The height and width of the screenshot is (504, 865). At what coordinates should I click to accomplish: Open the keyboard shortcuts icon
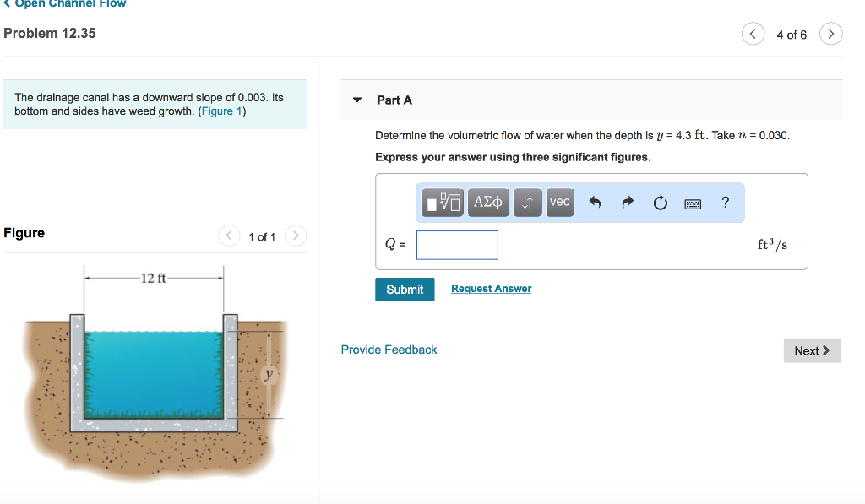pos(693,203)
